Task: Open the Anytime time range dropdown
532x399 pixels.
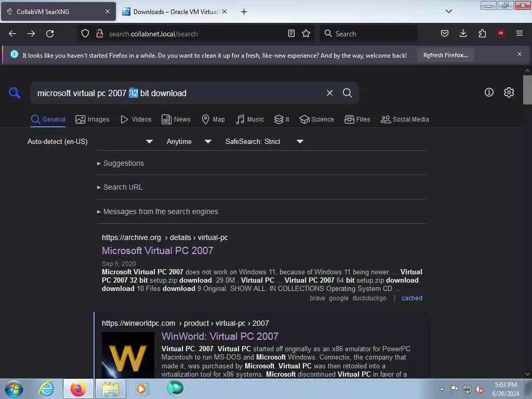Action: 189,141
